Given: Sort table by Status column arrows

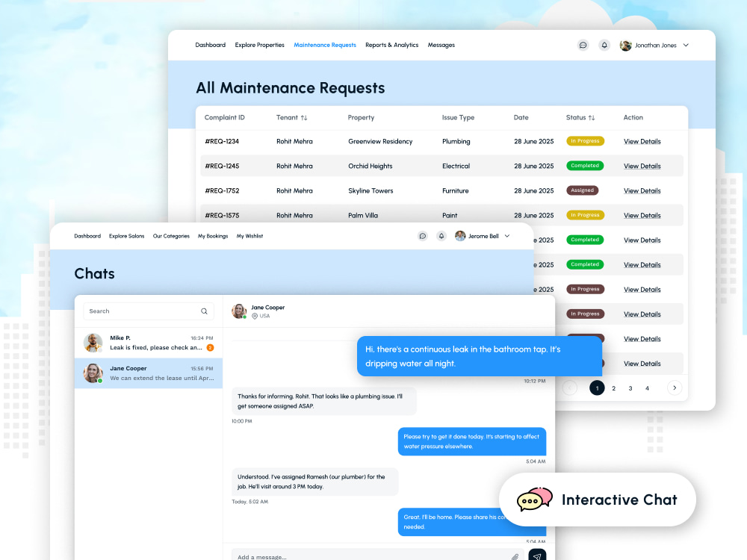Looking at the screenshot, I should (592, 118).
